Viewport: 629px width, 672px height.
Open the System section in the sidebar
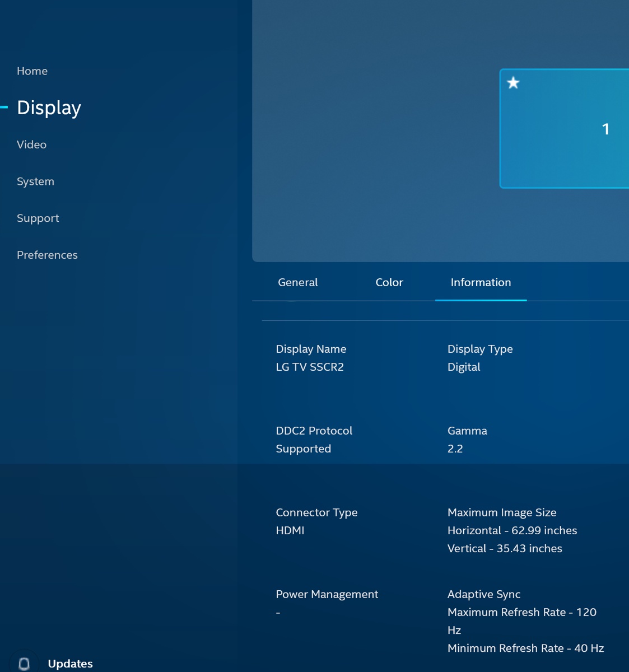point(35,181)
